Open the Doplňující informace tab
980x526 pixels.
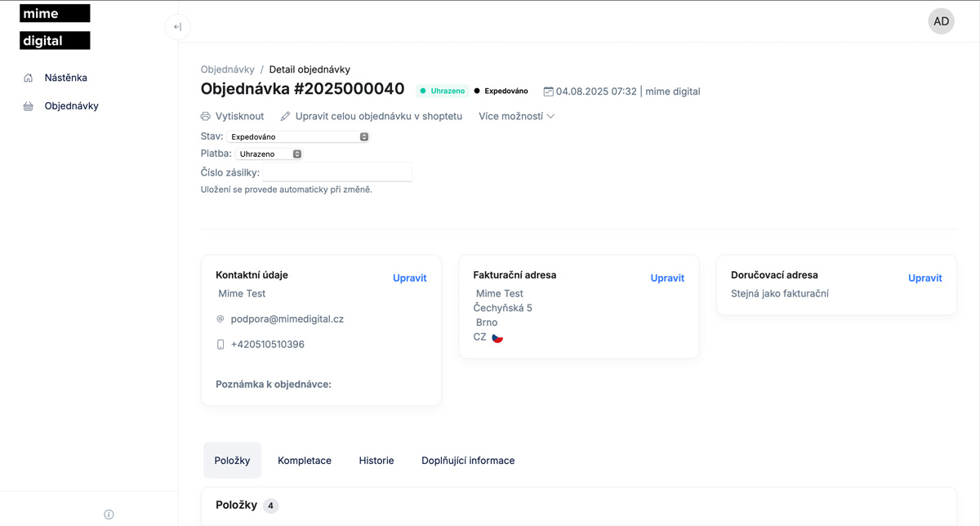(468, 461)
